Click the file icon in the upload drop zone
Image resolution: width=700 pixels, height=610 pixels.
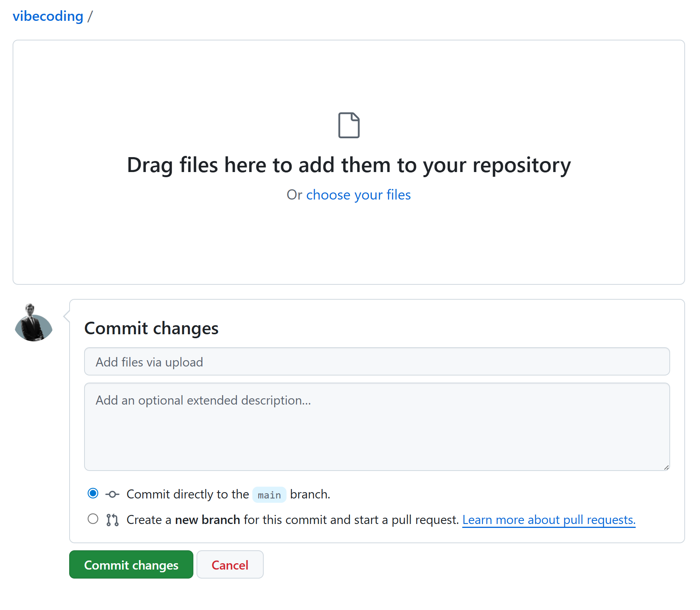pos(349,125)
